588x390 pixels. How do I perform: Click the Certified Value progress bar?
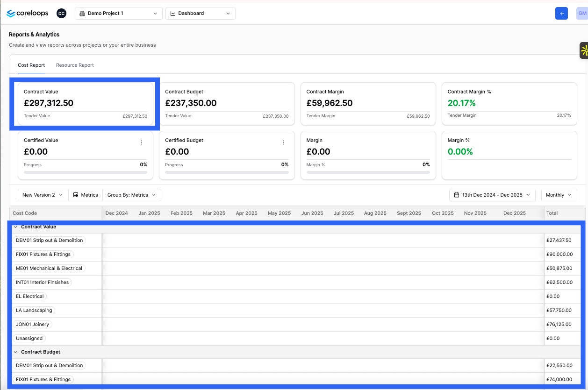[86, 172]
